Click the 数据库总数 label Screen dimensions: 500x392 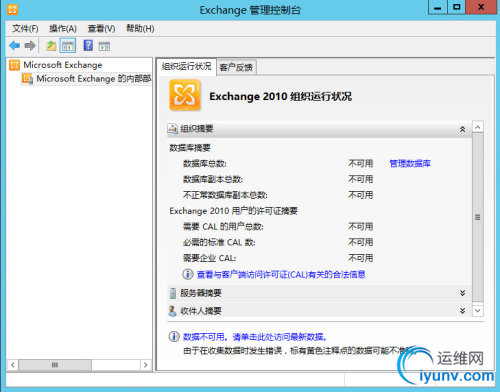(205, 163)
